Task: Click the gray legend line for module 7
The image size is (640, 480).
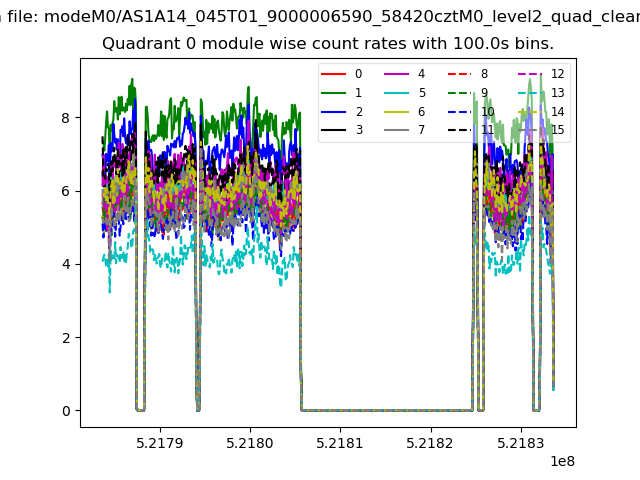Action: [x=396, y=130]
